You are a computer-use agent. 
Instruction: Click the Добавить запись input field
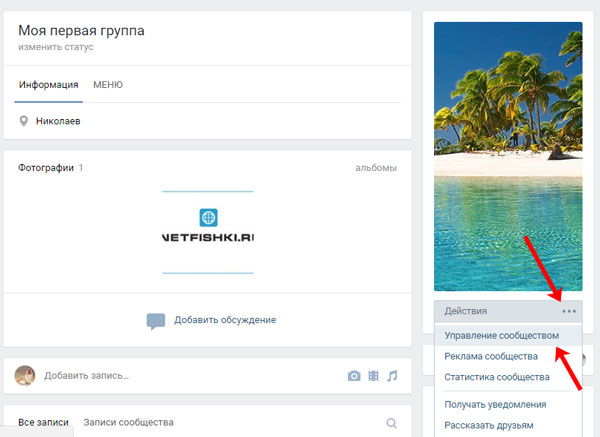click(180, 376)
